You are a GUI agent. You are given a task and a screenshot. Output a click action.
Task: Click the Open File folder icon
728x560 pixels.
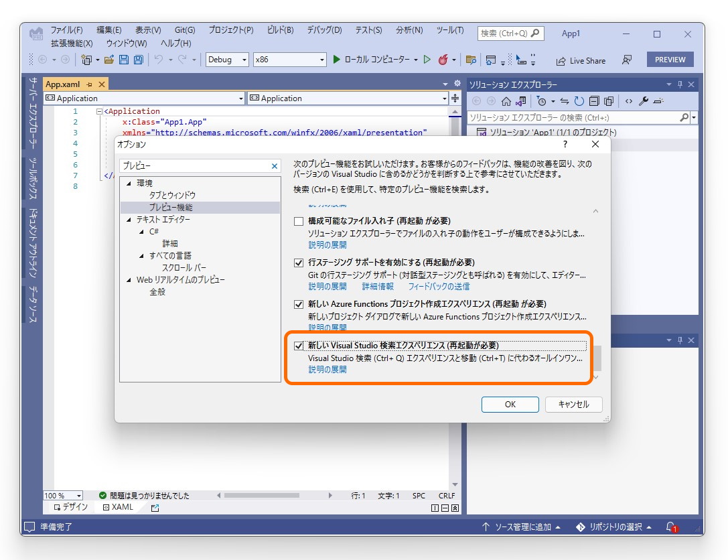pos(109,60)
